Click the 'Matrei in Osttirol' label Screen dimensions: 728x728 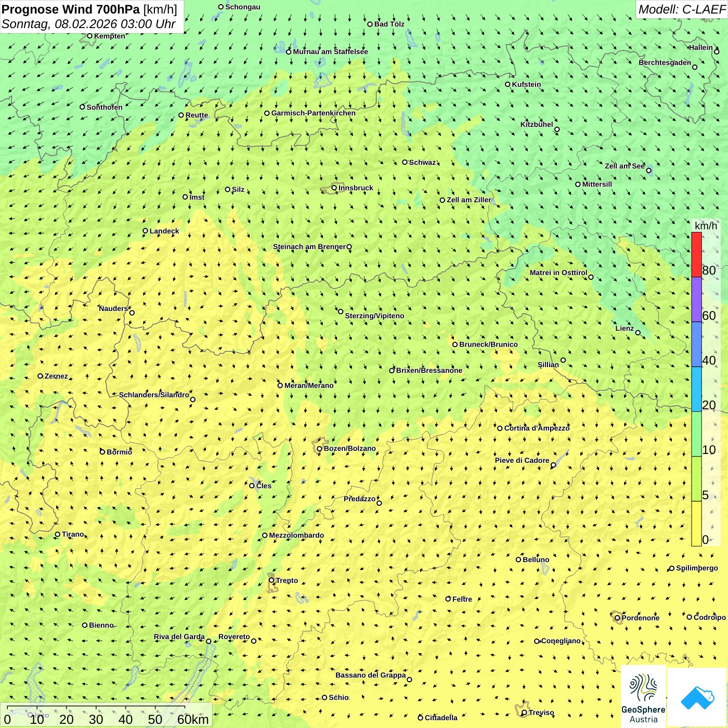pyautogui.click(x=558, y=272)
